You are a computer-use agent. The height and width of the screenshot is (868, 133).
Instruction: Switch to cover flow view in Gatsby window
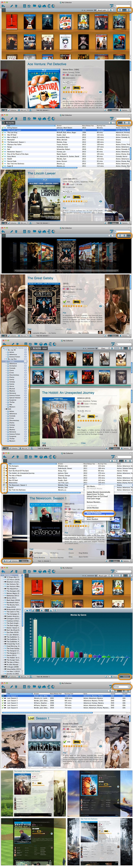129,236
